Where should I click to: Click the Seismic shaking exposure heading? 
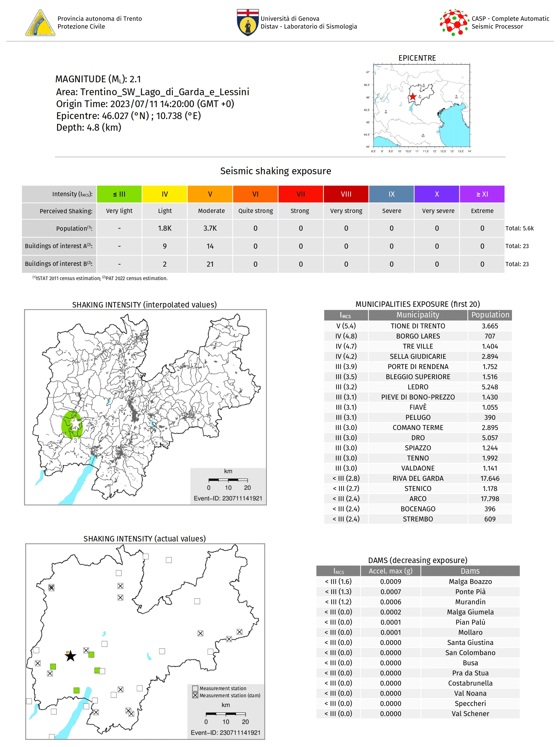pyautogui.click(x=275, y=171)
